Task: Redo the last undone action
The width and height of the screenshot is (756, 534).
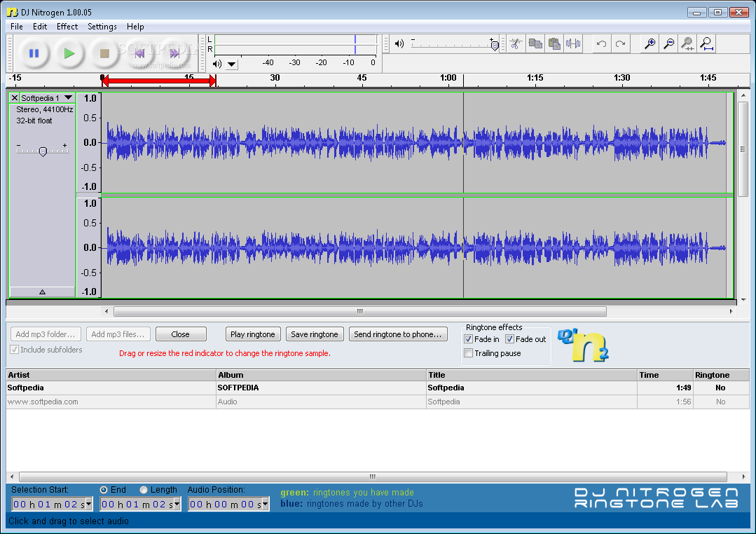Action: tap(621, 44)
